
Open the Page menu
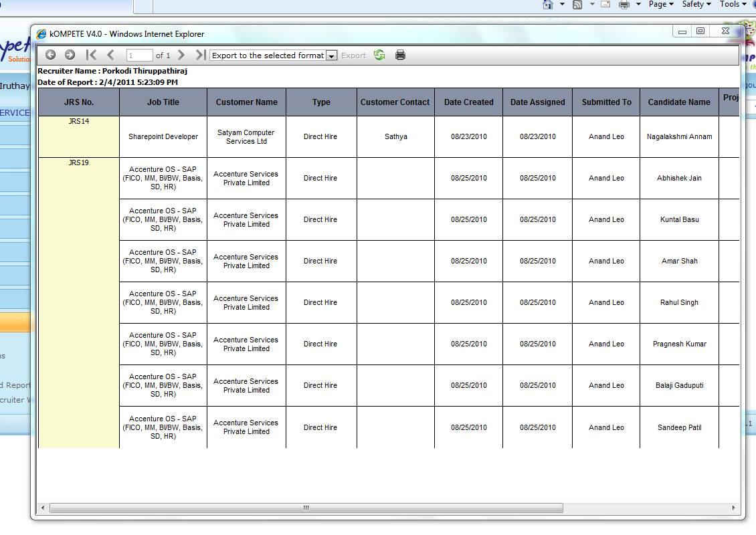coord(660,4)
